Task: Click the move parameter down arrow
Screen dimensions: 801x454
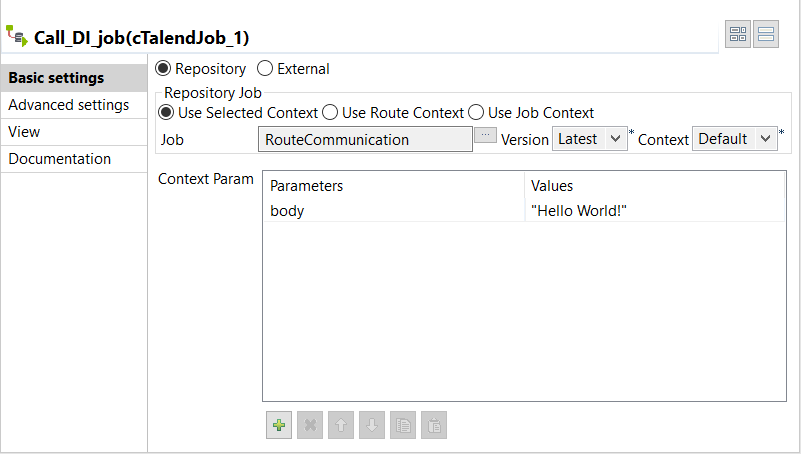Action: click(x=372, y=425)
